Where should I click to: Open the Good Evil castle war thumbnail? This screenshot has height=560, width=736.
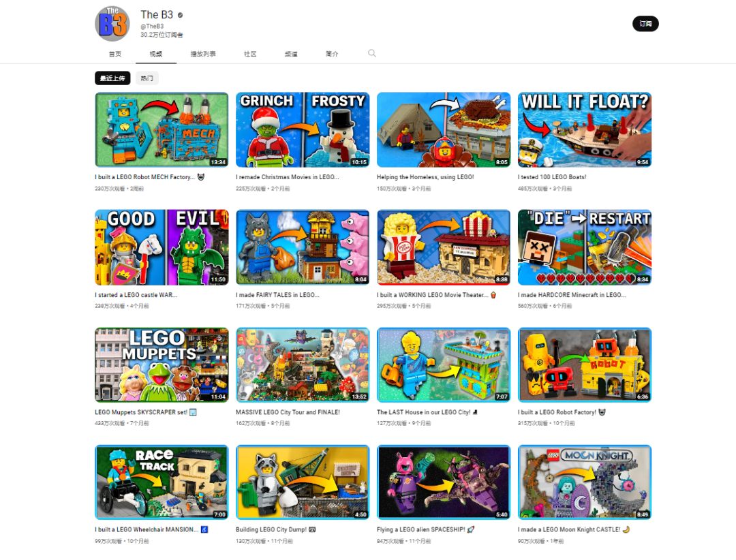click(162, 247)
